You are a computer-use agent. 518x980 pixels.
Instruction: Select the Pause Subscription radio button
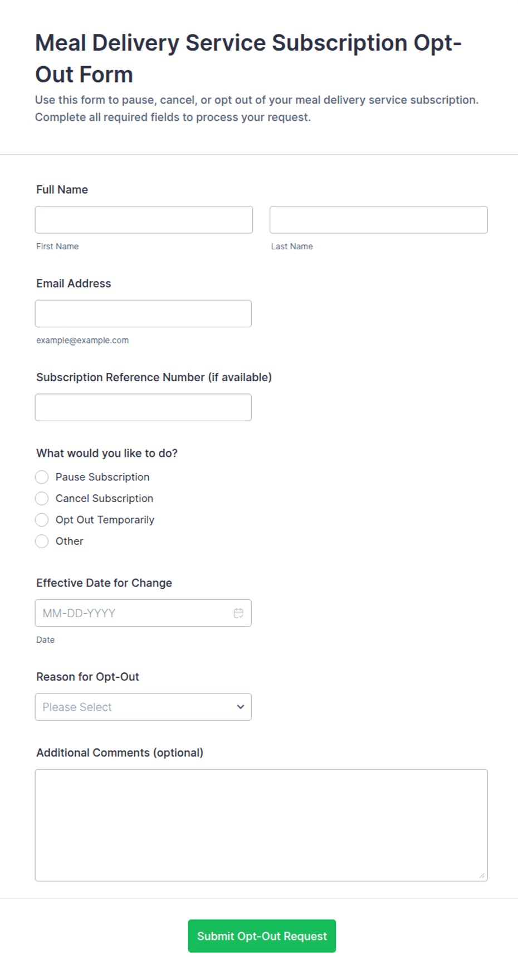pyautogui.click(x=42, y=477)
